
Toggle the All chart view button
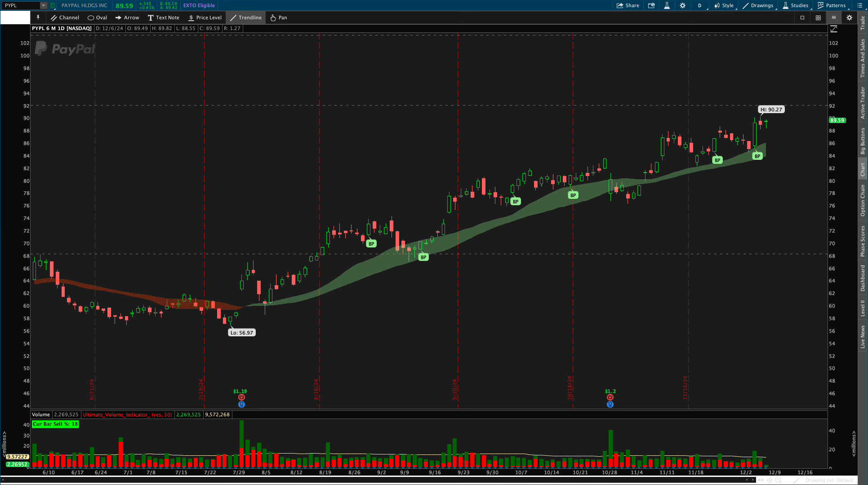[833, 18]
